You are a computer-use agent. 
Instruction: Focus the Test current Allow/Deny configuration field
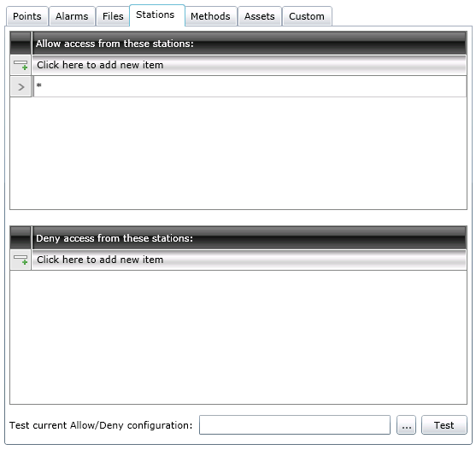(x=295, y=425)
